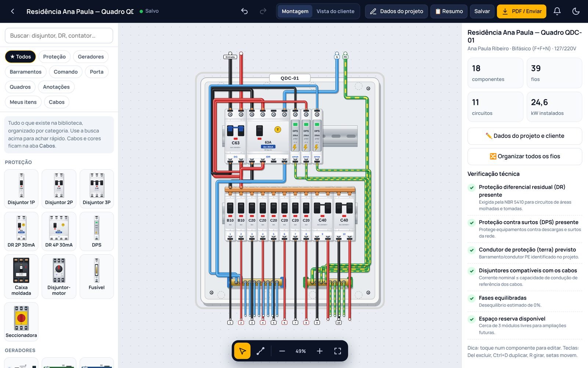Click Organizar todos os fios
588x368 pixels.
(524, 156)
